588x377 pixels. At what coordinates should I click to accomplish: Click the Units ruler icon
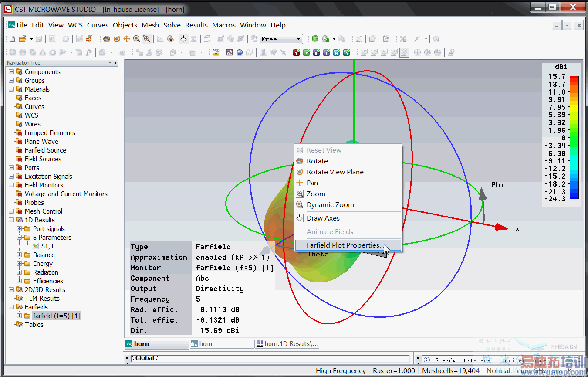[x=216, y=53]
